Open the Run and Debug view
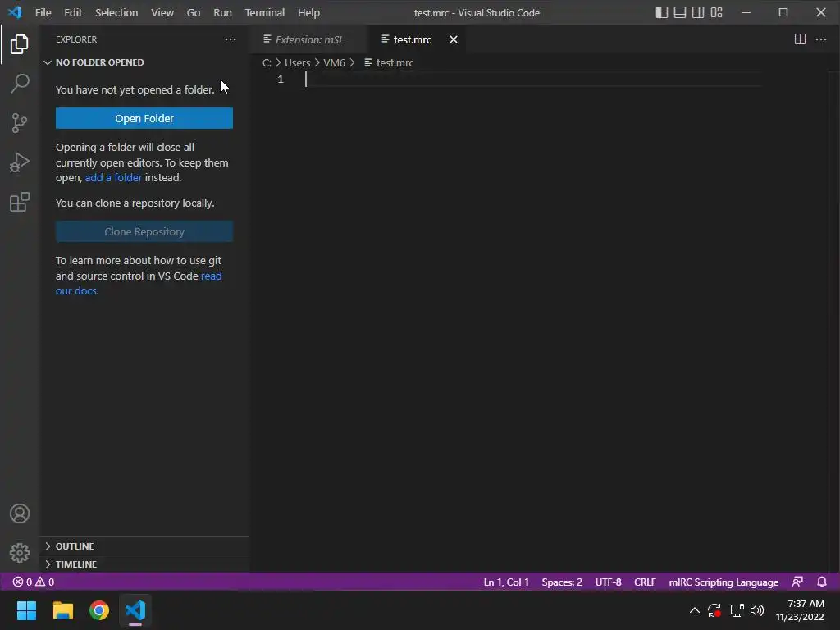 point(20,162)
